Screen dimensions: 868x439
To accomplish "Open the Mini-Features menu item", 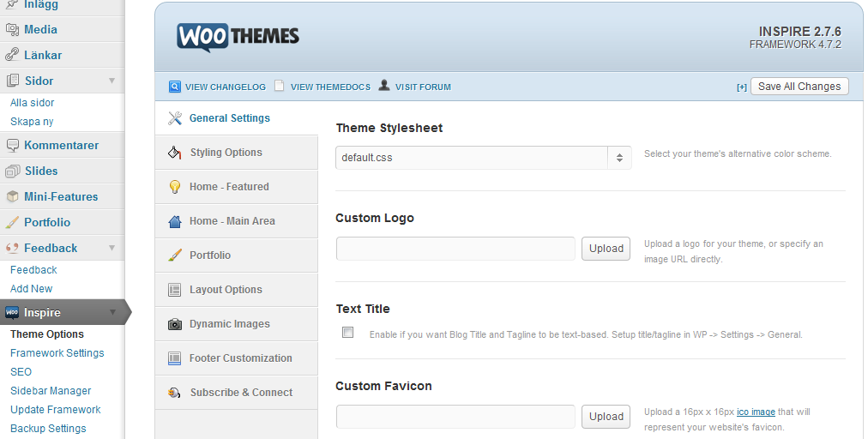I will click(62, 196).
